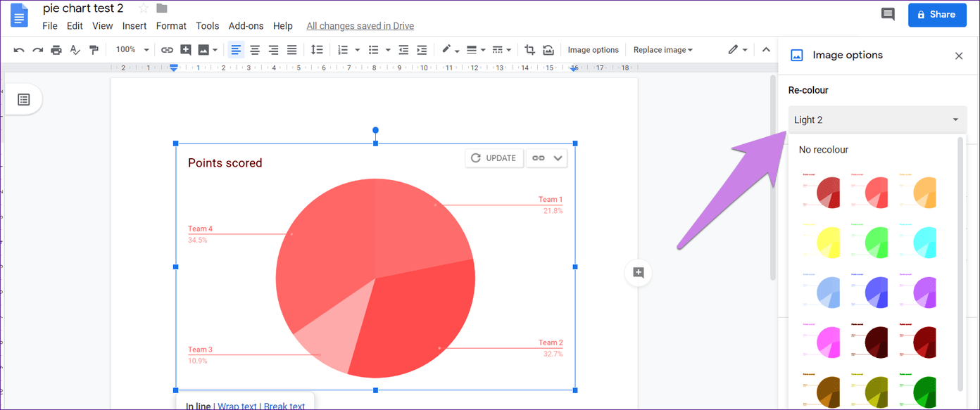
Task: Choose Wrap text layout option
Action: coord(236,406)
